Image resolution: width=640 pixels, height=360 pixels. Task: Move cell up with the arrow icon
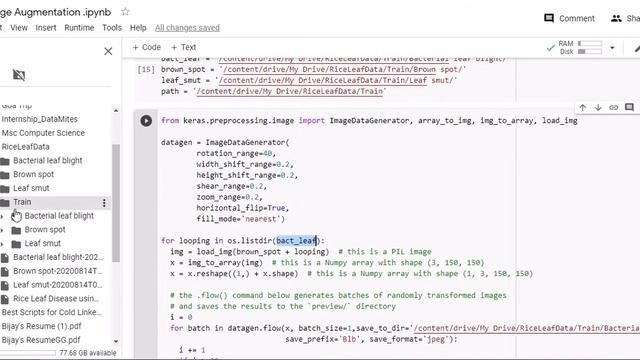[x=582, y=107]
